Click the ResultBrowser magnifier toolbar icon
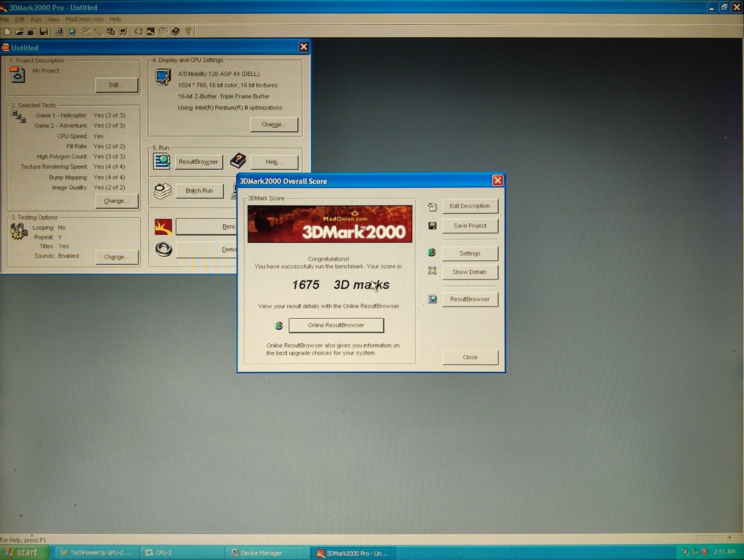Screen dimensions: 744x560 point(72,32)
